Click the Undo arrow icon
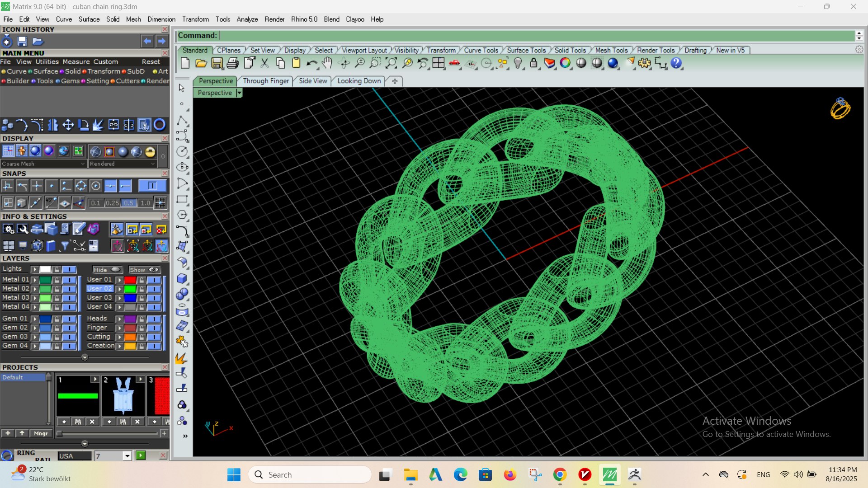868x488 pixels. [311, 63]
